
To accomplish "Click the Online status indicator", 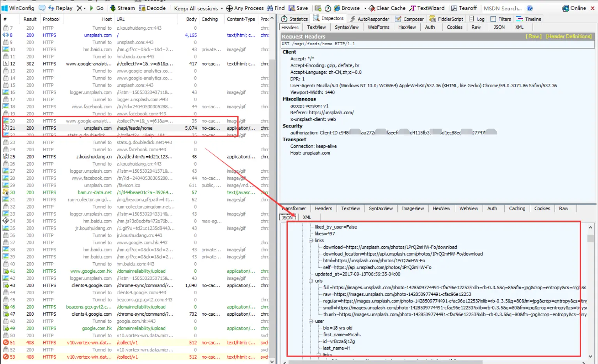I will point(574,8).
